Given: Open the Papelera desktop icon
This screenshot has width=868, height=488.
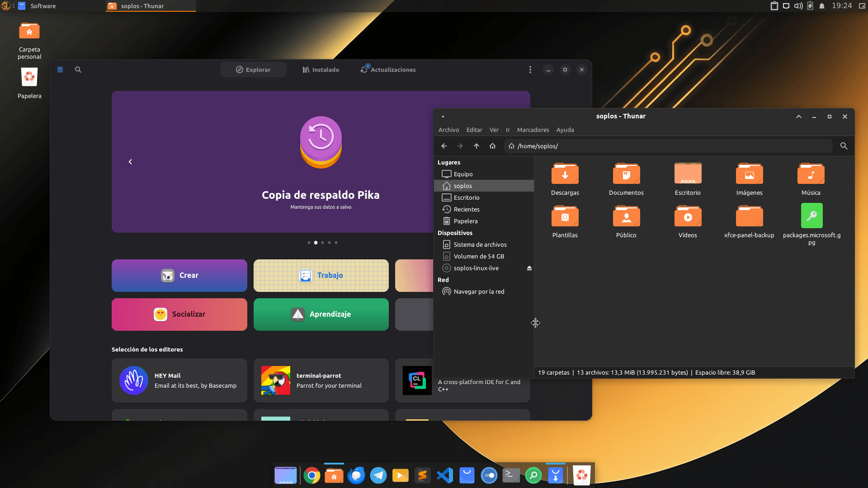Looking at the screenshot, I should pos(29,83).
